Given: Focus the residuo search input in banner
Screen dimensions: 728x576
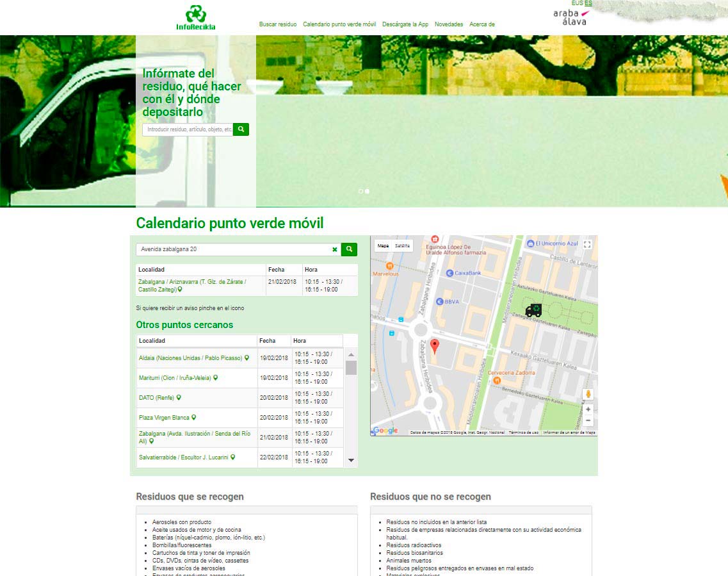Looking at the screenshot, I should pyautogui.click(x=188, y=129).
